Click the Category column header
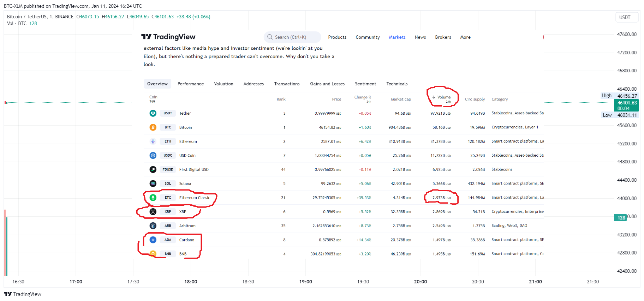644x301 pixels. tap(500, 99)
